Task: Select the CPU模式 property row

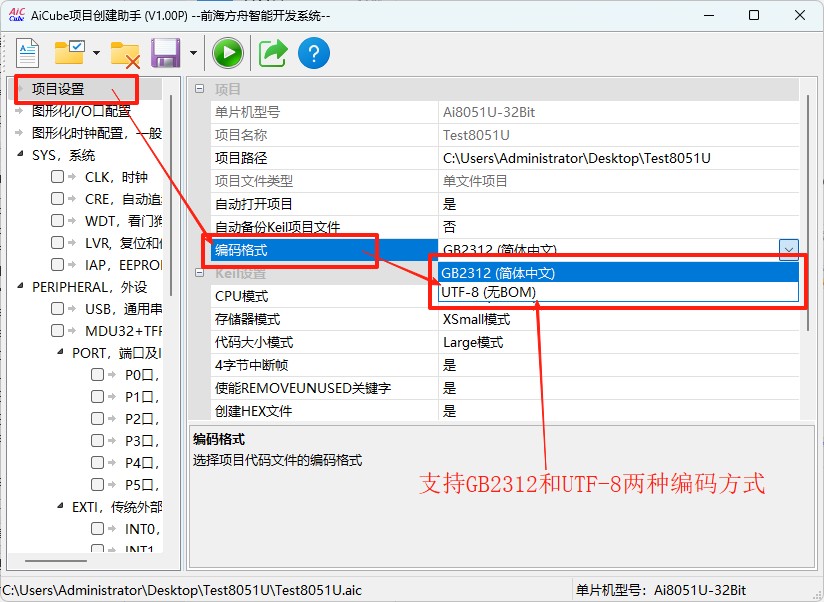Action: pyautogui.click(x=324, y=296)
